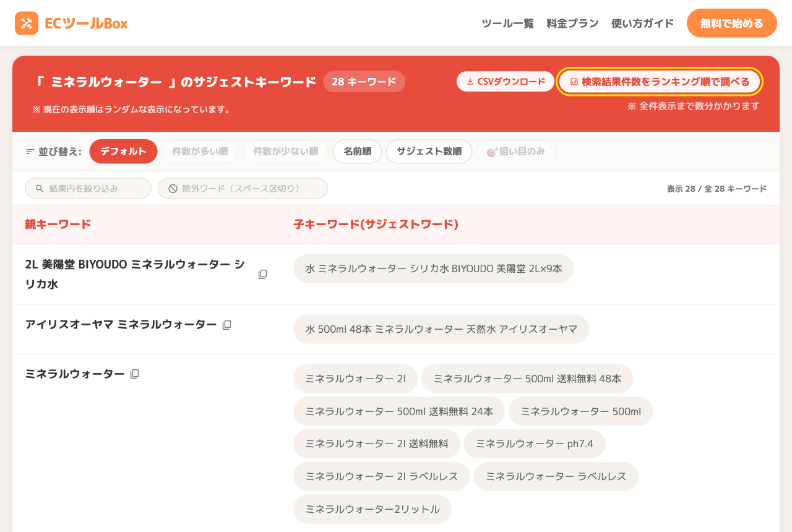Select chip 水 500ml 48本 ミネラルウォーター 天然水 アイリスオーヤマ
Viewport: 792px width, 532px height.
click(x=441, y=329)
